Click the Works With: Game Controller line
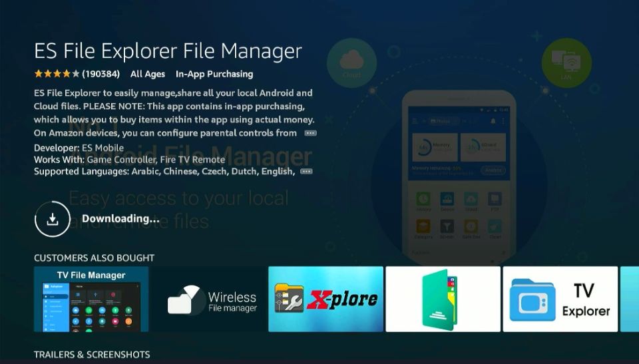Image resolution: width=639 pixels, height=364 pixels. 130,160
